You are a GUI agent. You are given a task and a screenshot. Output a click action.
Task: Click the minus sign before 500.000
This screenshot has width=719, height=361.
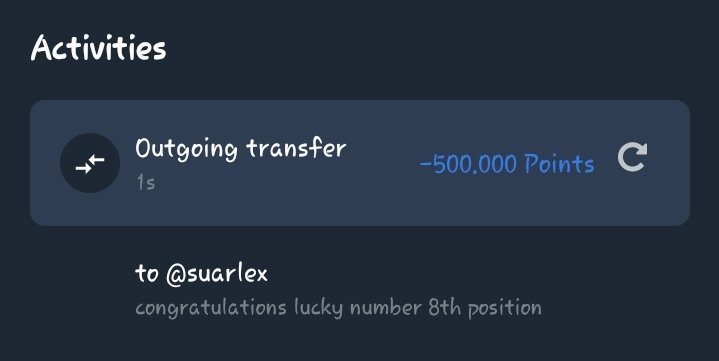pyautogui.click(x=426, y=165)
